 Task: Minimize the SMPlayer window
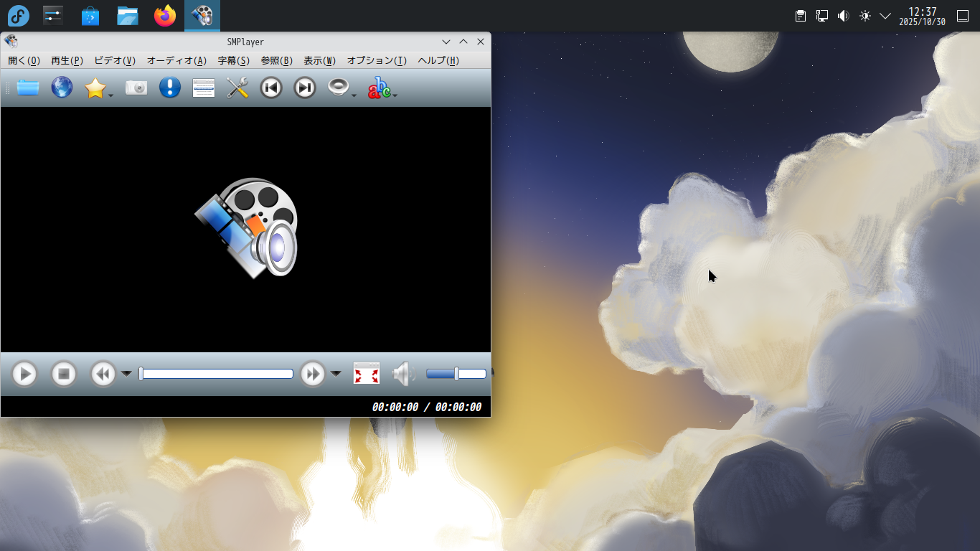pyautogui.click(x=446, y=42)
